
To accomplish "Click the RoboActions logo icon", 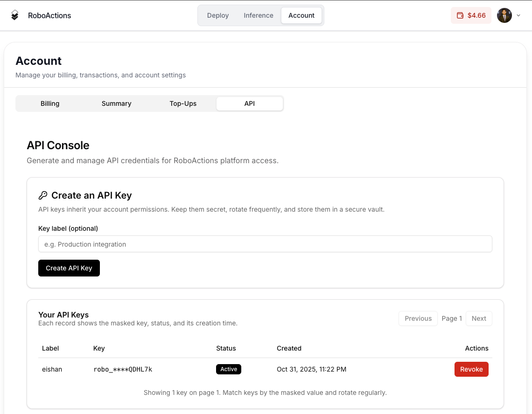I will tap(14, 15).
